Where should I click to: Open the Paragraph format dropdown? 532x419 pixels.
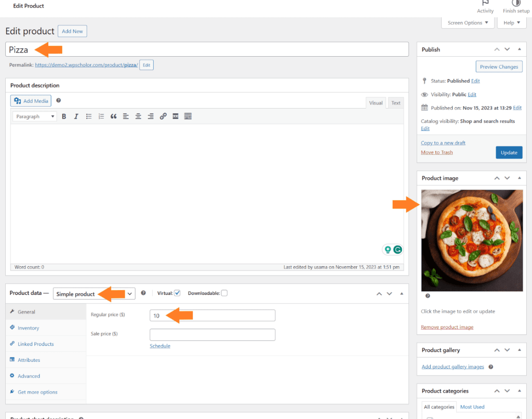(x=34, y=116)
